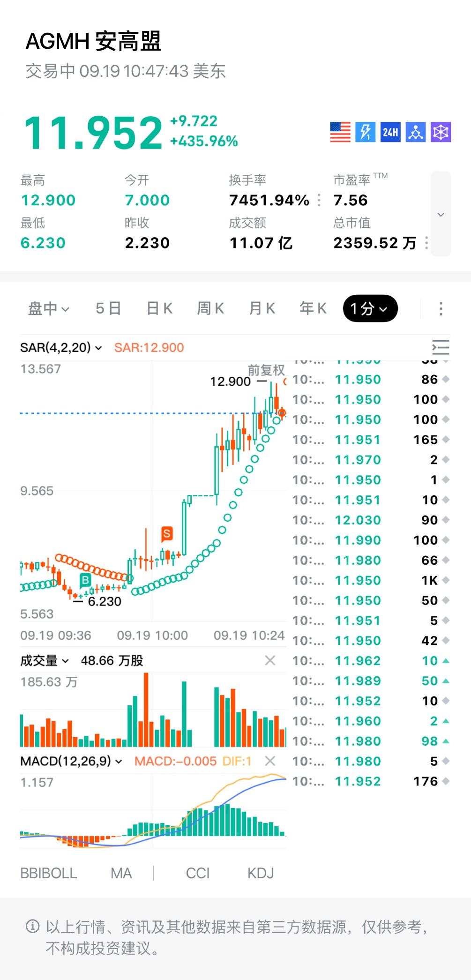Open the 1分 interval dropdown
The height and width of the screenshot is (980, 471).
[370, 309]
